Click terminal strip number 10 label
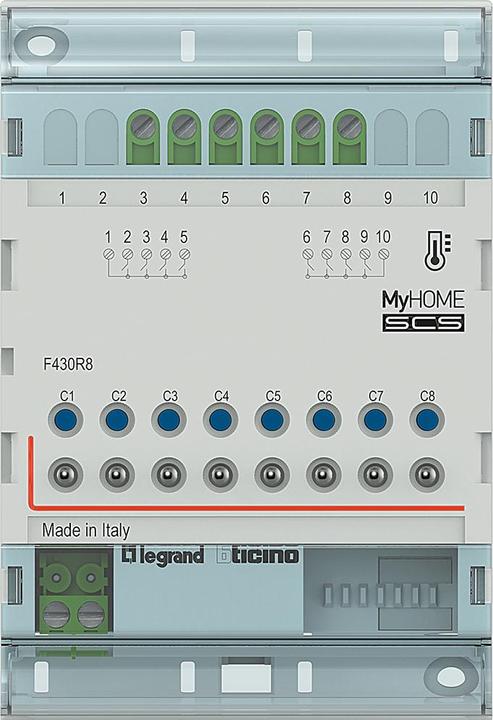Image resolution: width=493 pixels, height=720 pixels. (430, 198)
